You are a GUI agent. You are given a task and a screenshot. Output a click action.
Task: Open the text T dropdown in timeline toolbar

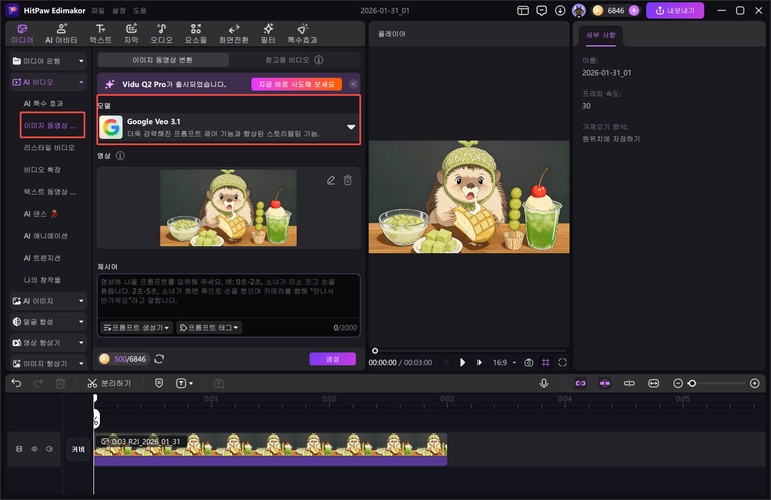[x=184, y=383]
